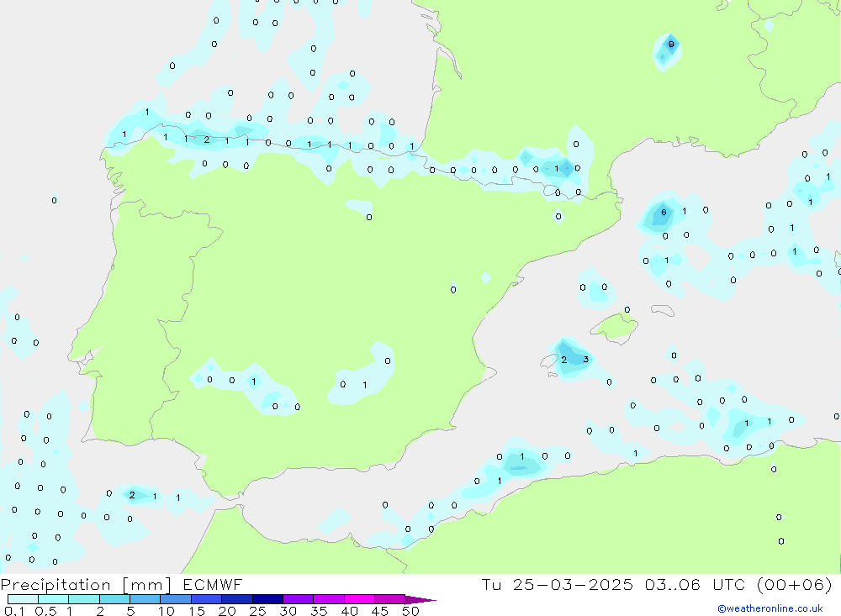Click the '10' legend scale label
Image resolution: width=841 pixels, height=616 pixels.
click(167, 611)
